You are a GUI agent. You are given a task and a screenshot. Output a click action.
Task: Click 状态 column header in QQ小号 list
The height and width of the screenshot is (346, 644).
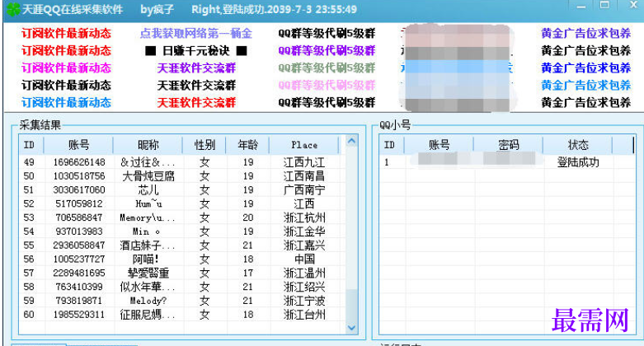click(x=578, y=145)
